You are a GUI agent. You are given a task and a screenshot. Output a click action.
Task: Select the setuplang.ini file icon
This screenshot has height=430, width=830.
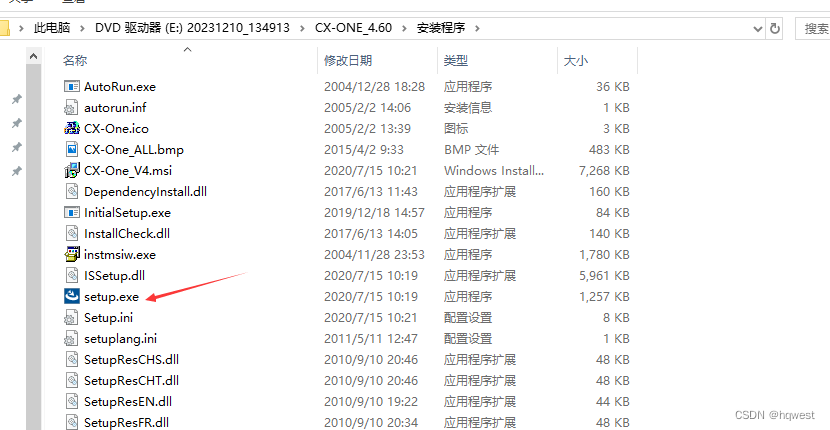[71, 338]
